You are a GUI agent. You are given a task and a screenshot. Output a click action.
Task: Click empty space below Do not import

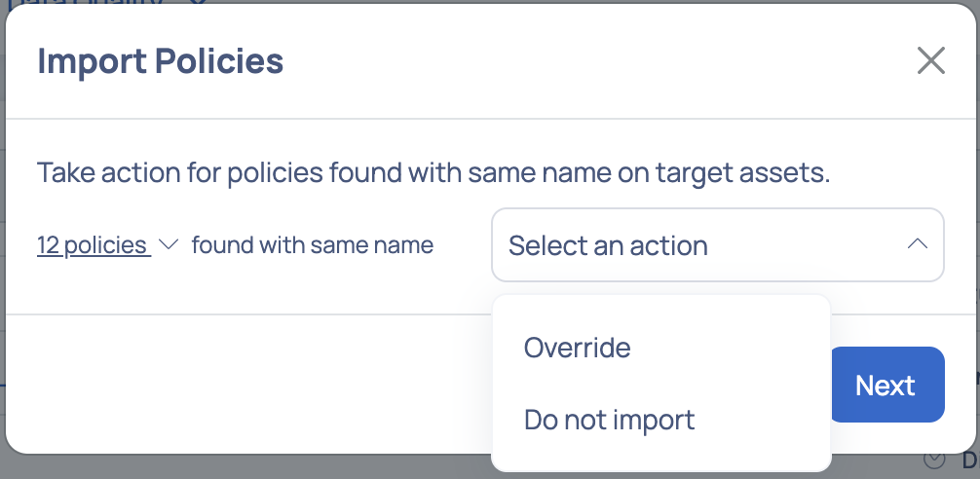point(661,455)
